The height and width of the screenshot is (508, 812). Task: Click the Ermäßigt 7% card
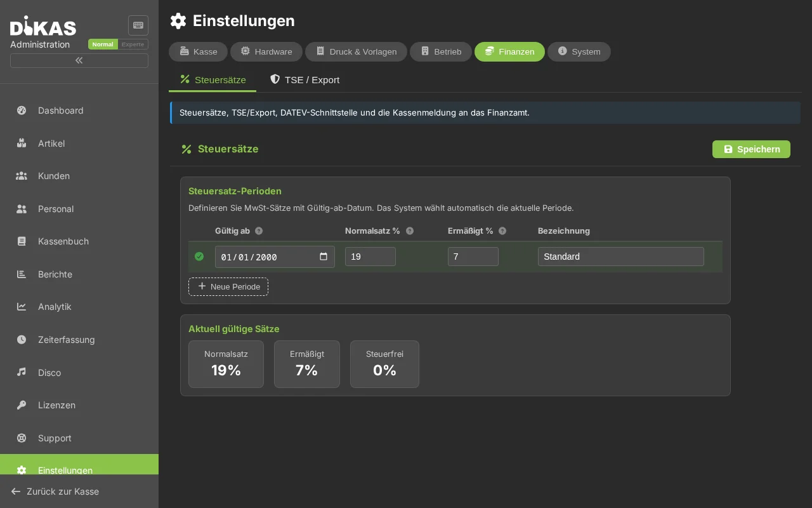point(307,364)
